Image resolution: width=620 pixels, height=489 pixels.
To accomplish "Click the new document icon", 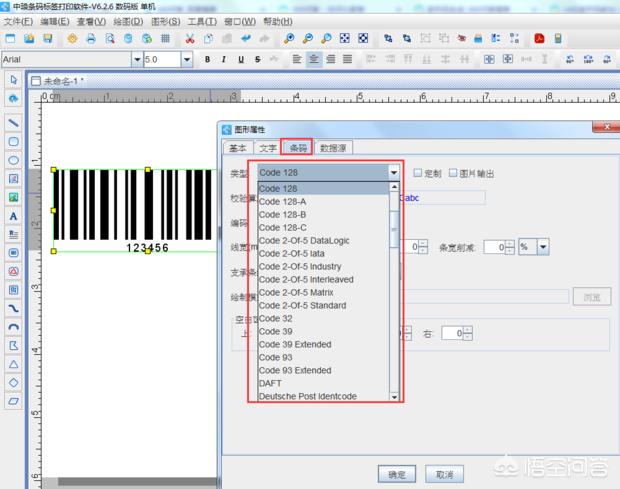I will [10, 38].
